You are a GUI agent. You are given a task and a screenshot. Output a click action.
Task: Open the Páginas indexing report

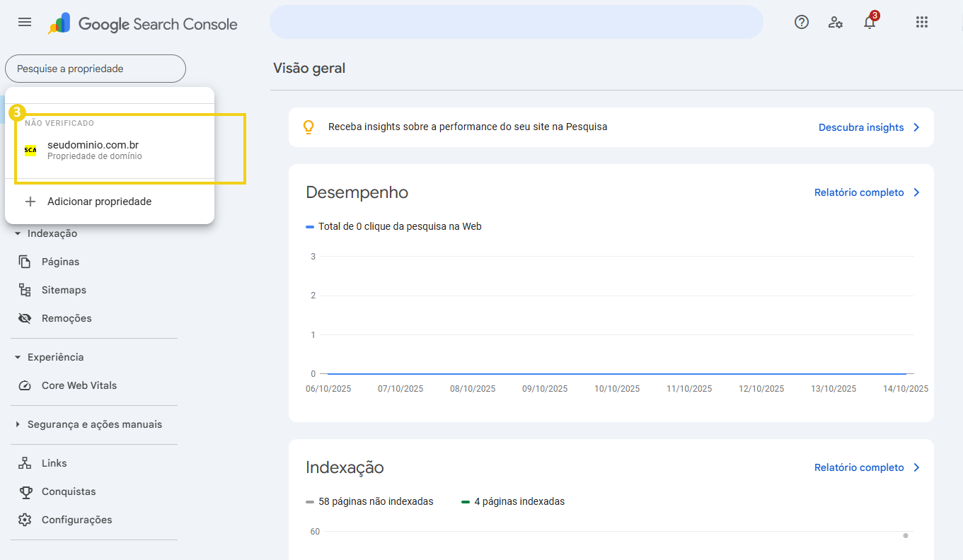click(59, 261)
